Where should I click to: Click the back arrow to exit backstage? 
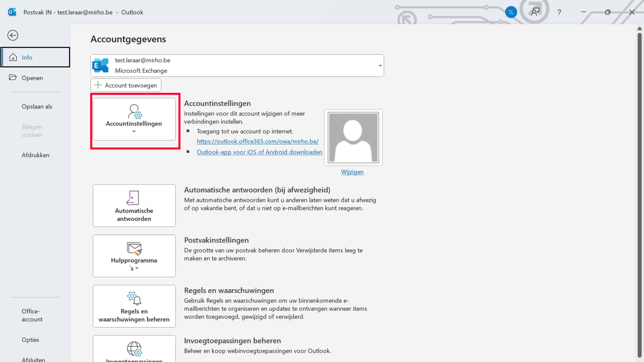[13, 35]
